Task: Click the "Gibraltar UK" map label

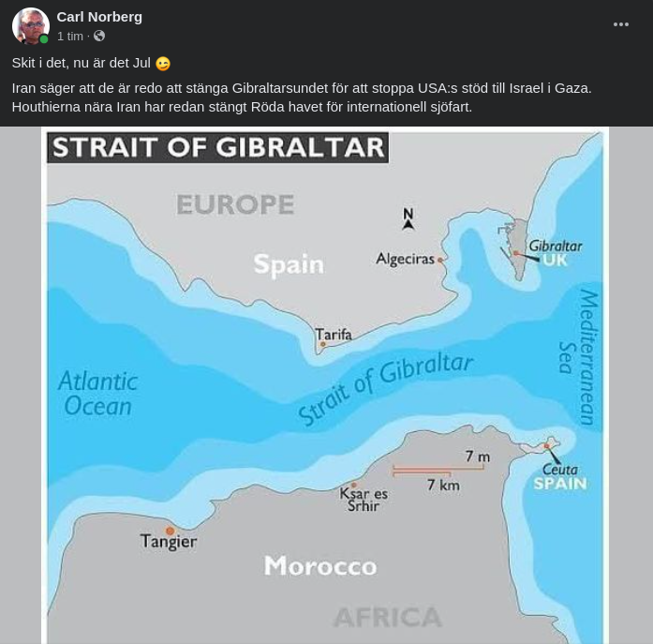Action: click(555, 253)
